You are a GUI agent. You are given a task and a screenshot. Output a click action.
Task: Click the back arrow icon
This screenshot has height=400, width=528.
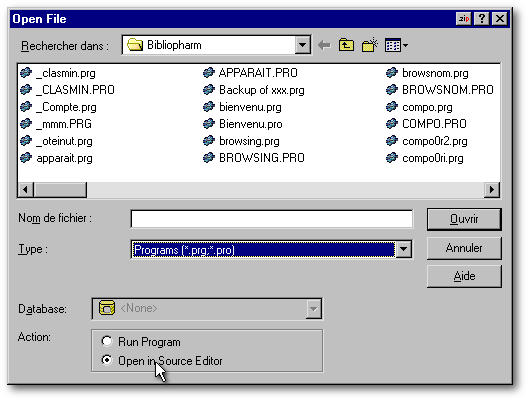coord(324,45)
